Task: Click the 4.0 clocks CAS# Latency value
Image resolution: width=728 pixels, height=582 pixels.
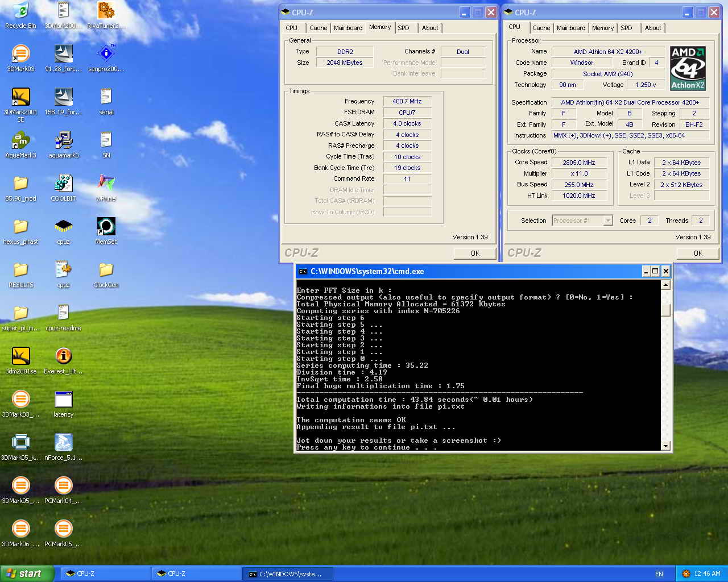Action: (x=407, y=123)
